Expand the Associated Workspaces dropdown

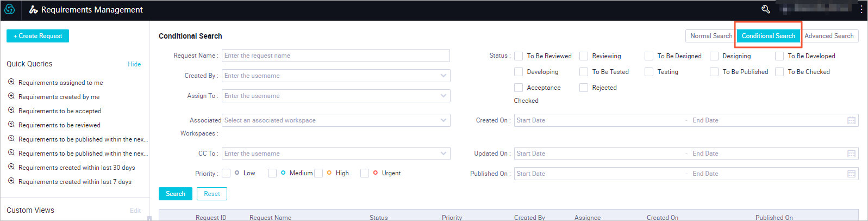coord(444,120)
